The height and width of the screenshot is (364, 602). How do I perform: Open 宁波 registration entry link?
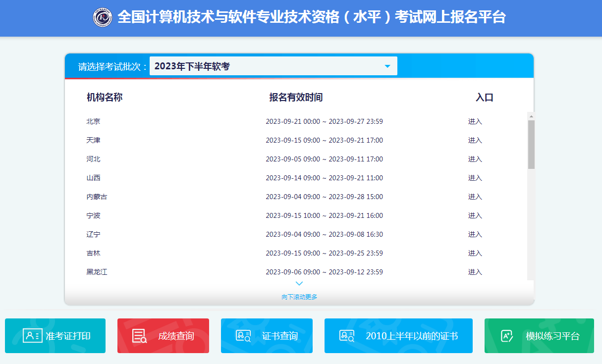(x=475, y=215)
